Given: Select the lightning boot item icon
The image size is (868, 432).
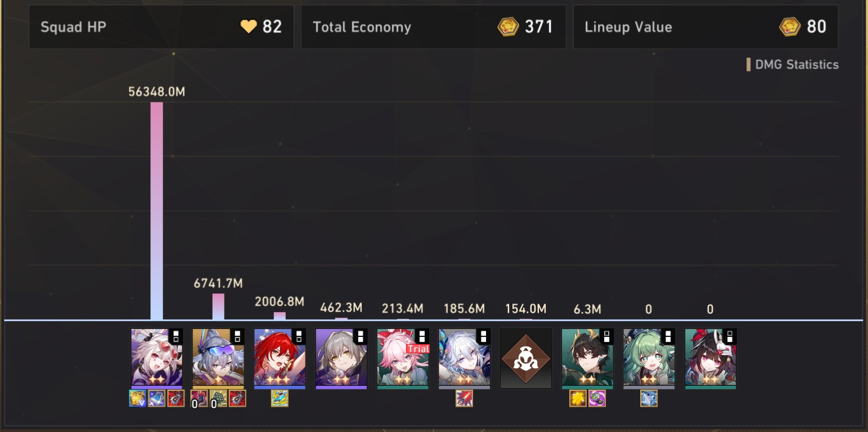Looking at the screenshot, I should tap(280, 398).
